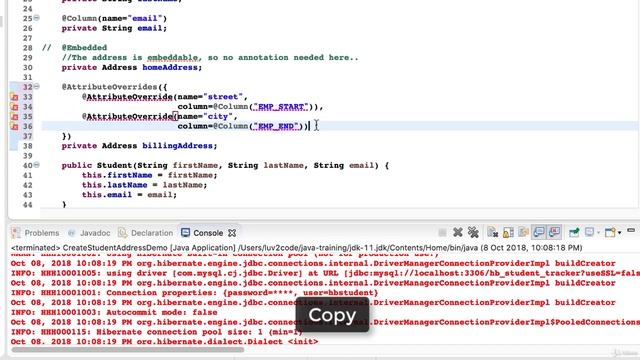Click the Problems tab icon
This screenshot has height=360, width=640.
click(x=16, y=233)
